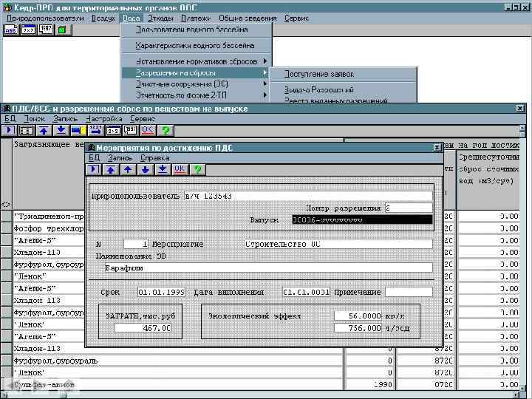Open the Воздух menu
The image size is (532, 399).
103,18
